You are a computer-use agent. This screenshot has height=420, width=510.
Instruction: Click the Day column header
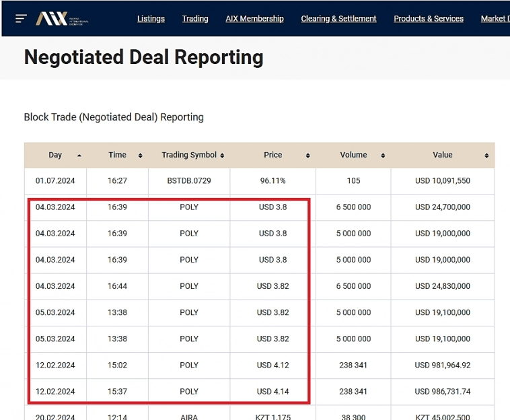[55, 155]
